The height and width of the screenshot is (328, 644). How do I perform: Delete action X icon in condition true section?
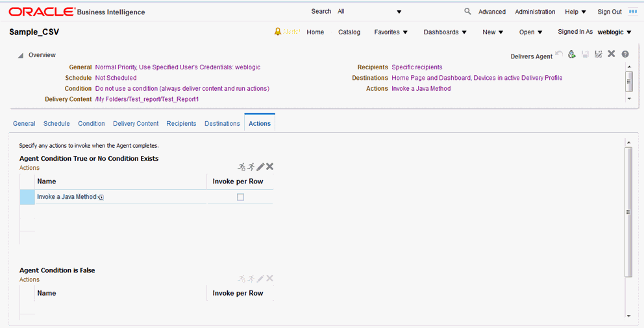tap(269, 167)
